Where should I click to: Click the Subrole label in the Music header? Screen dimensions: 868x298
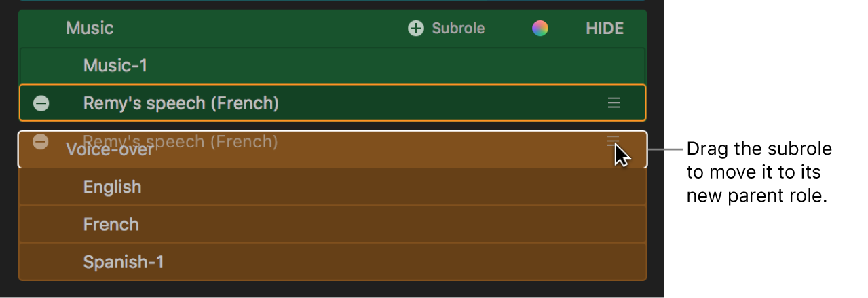[458, 29]
